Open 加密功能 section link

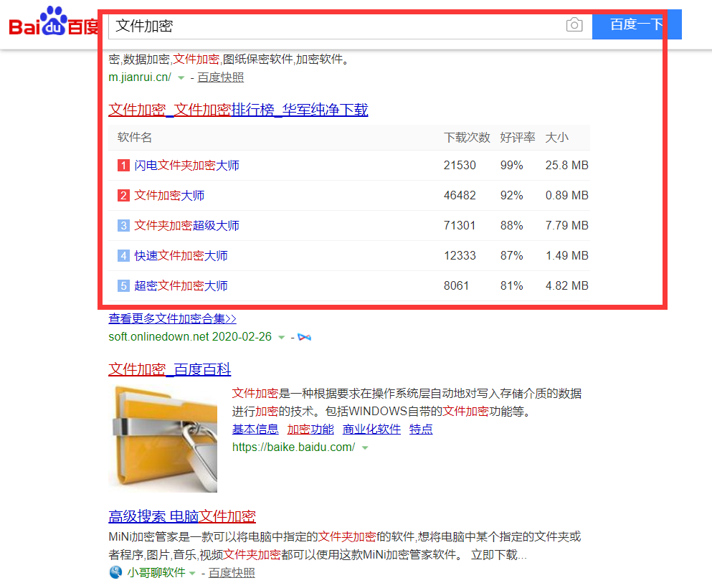click(310, 429)
